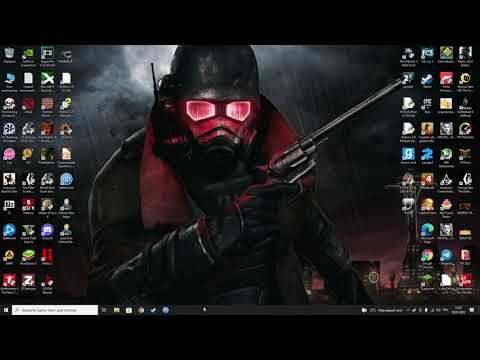Open the taskbar clock and date

coord(458,310)
